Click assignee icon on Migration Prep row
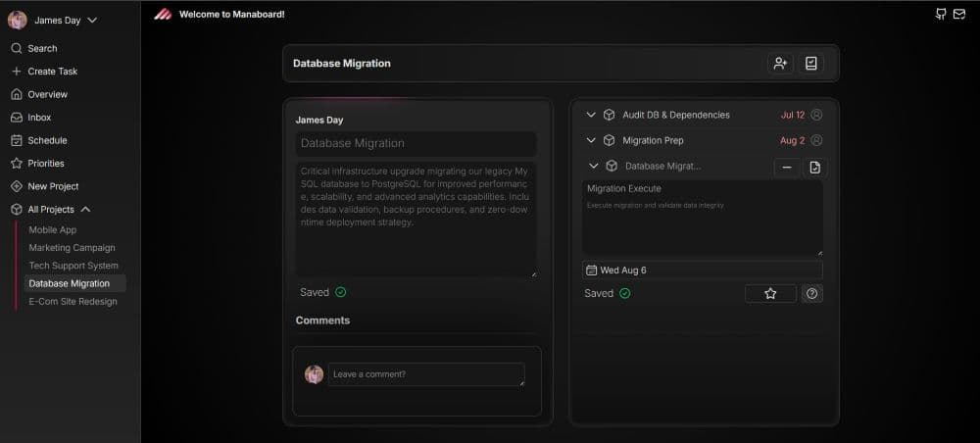This screenshot has width=980, height=443. click(x=816, y=140)
